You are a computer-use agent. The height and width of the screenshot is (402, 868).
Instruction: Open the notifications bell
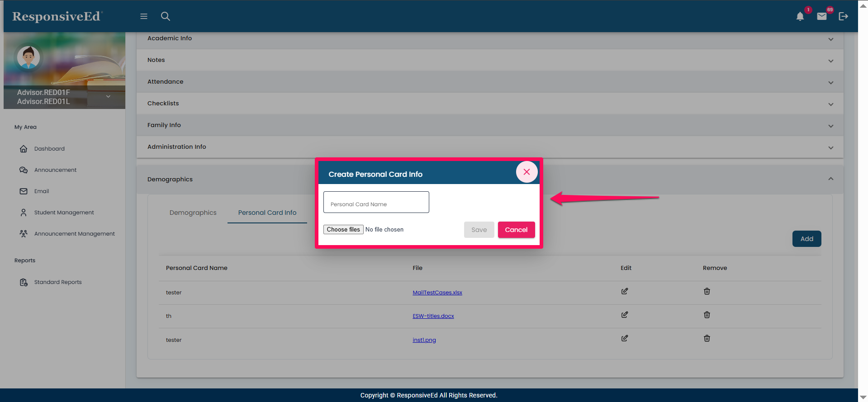pos(800,17)
